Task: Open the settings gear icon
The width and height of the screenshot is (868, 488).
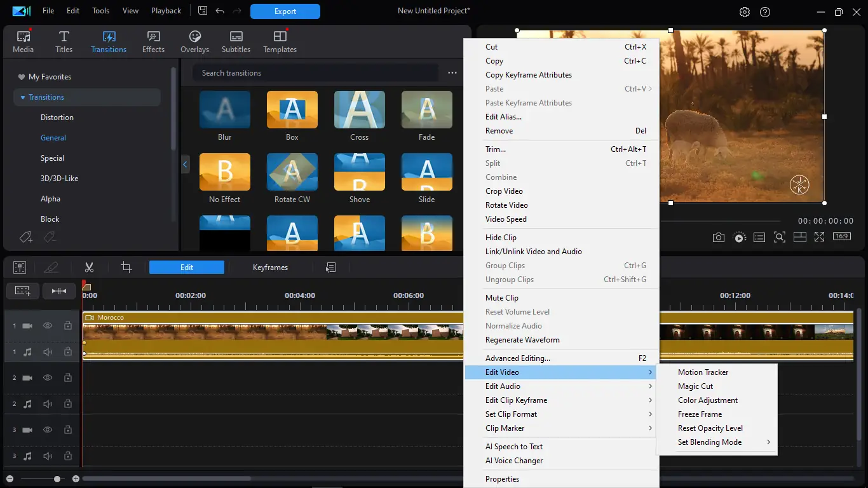Action: tap(745, 12)
